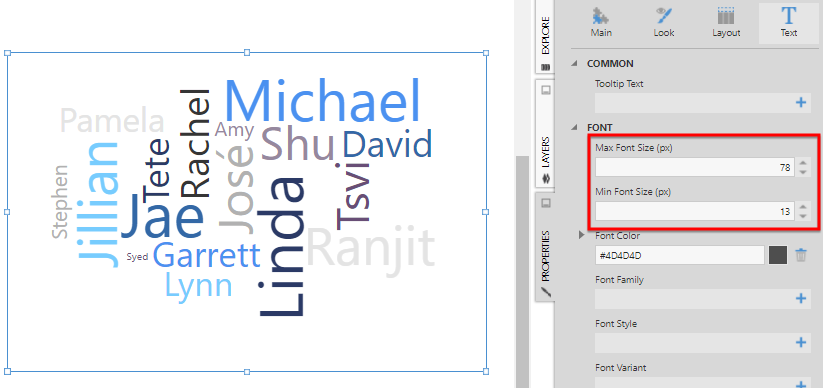Open the dark gray font color swatch

tap(777, 256)
